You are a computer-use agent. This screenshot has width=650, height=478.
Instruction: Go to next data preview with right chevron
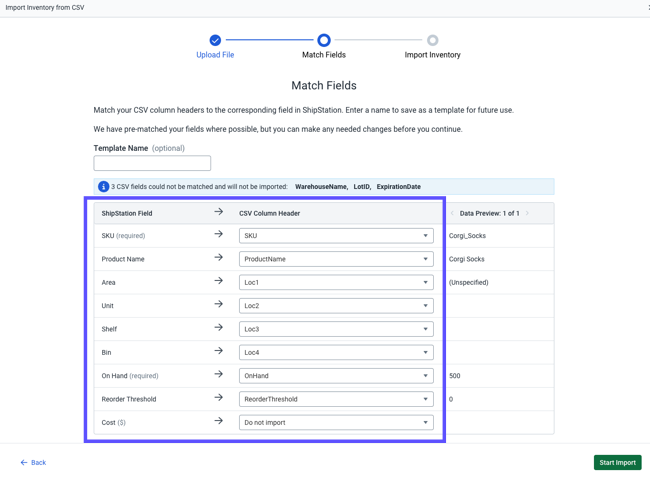[x=527, y=213]
